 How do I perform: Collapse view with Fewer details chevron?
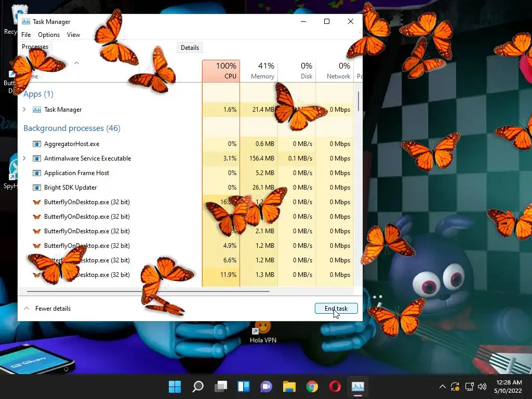(27, 309)
